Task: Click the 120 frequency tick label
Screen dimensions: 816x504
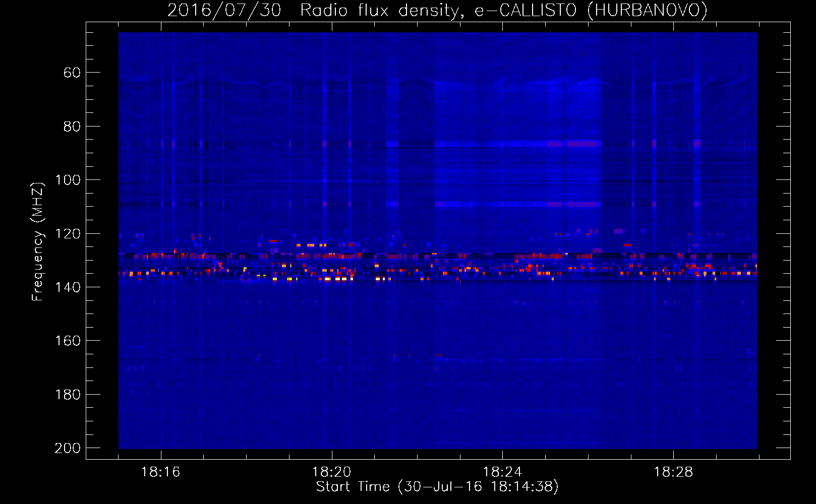Action: point(68,234)
